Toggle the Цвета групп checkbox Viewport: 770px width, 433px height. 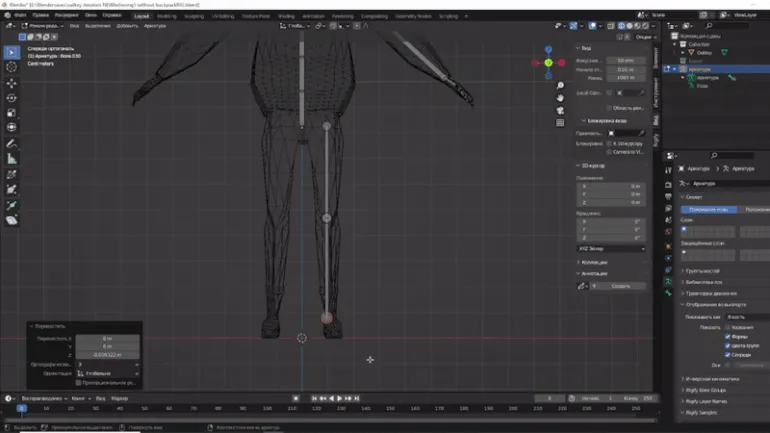click(x=728, y=345)
